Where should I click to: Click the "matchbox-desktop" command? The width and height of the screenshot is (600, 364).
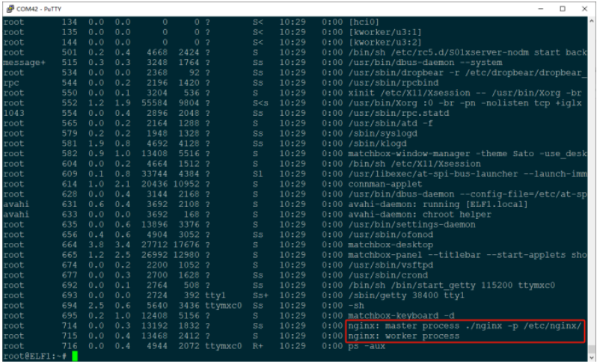pos(391,244)
